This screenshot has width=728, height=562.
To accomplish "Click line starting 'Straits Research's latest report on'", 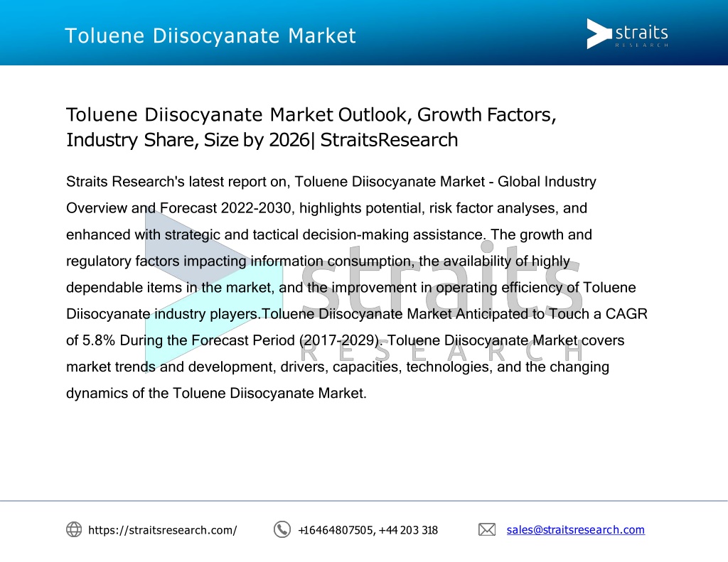I will click(331, 181).
